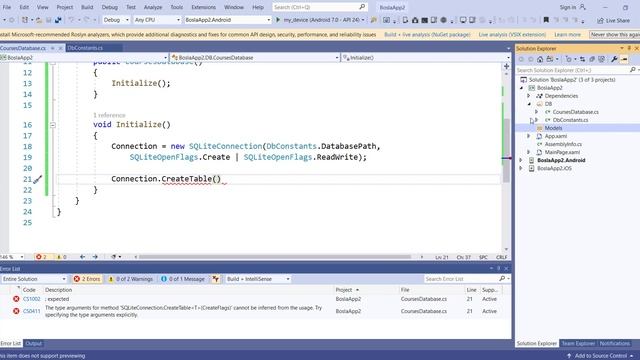
Task: Select the Models folder in Solution Explorer
Action: (553, 128)
